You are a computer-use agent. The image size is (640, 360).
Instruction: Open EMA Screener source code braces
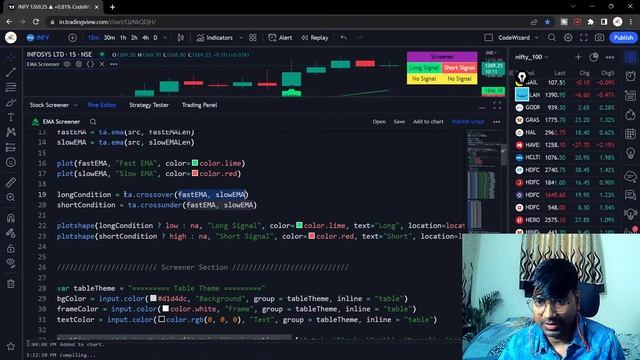(x=90, y=64)
